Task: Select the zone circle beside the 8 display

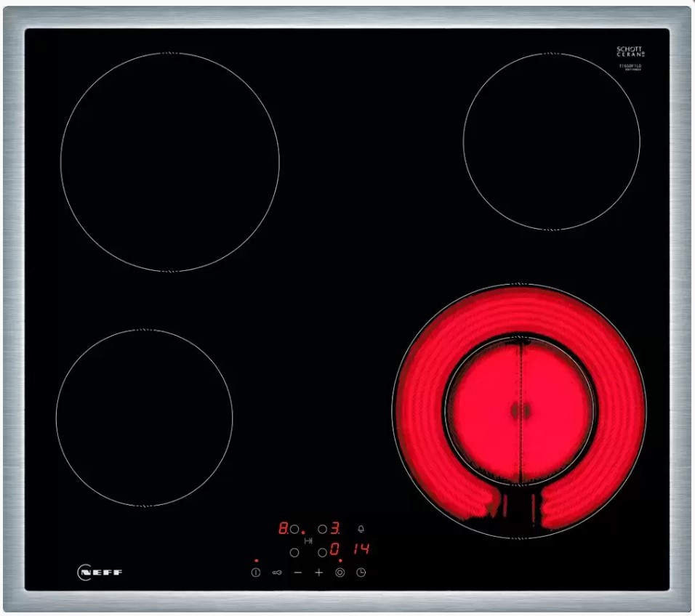Action: (294, 529)
